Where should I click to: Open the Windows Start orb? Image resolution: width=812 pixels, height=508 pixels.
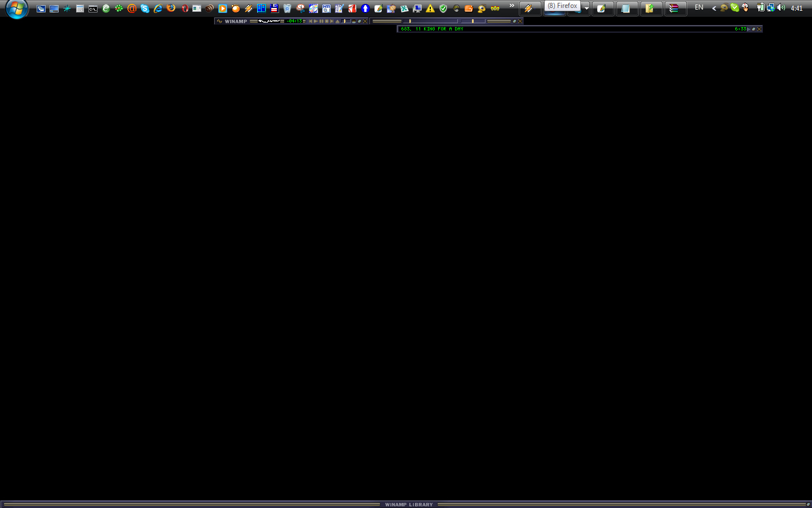(x=17, y=8)
